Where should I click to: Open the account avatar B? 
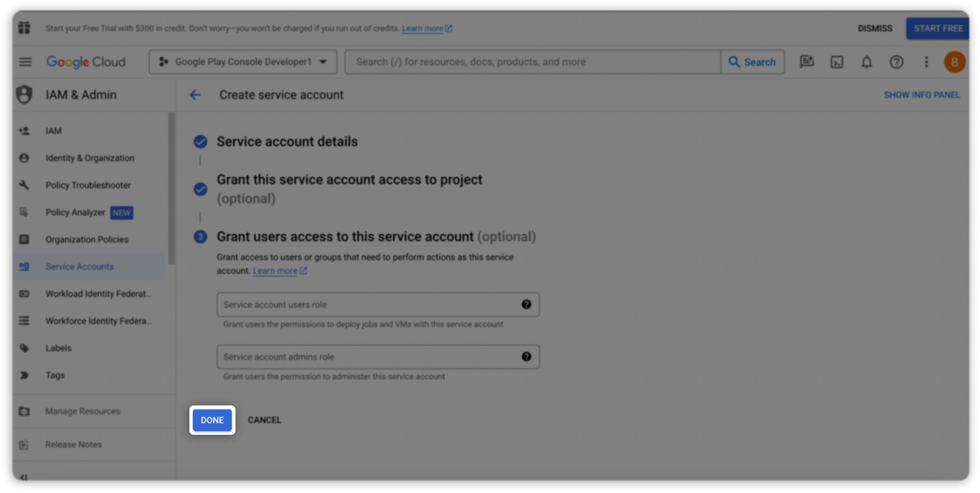click(x=954, y=62)
